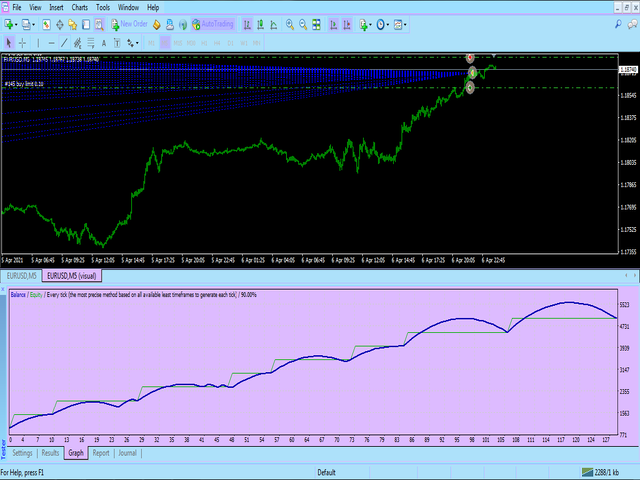Open the New Chart icon
The height and width of the screenshot is (480, 640).
(x=8, y=24)
